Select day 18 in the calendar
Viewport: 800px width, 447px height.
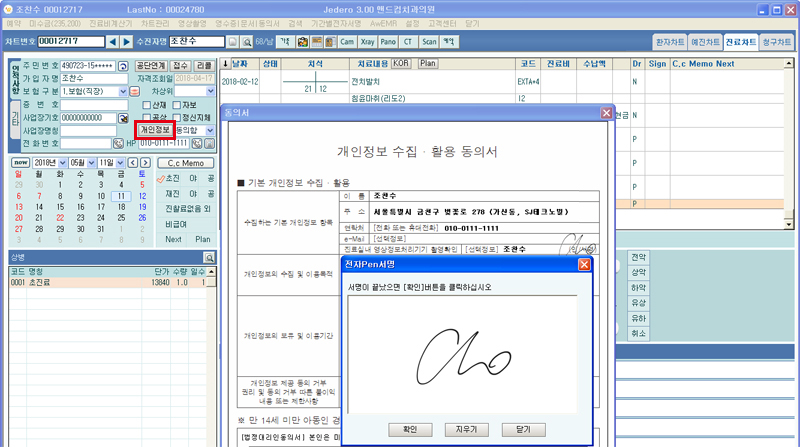point(120,207)
